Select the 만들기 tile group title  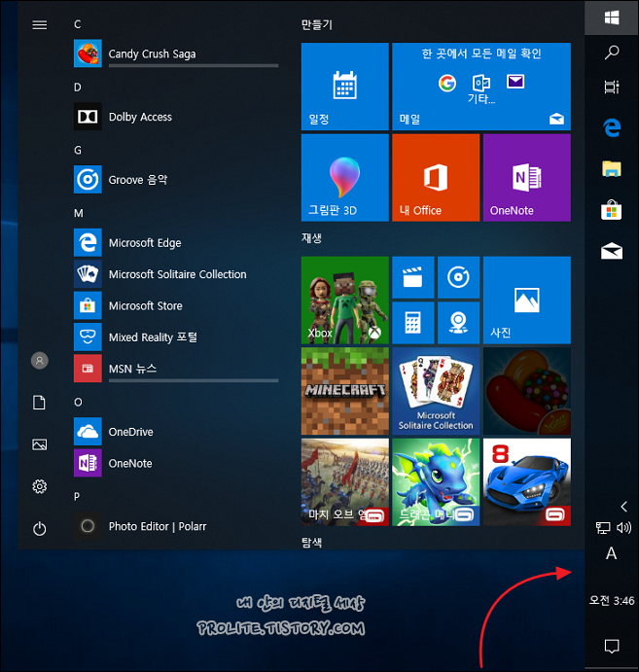(x=317, y=25)
